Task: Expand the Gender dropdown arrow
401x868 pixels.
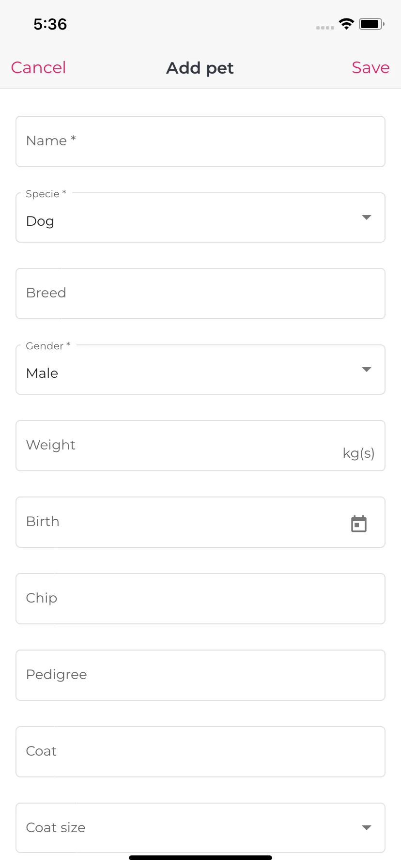Action: click(x=367, y=369)
